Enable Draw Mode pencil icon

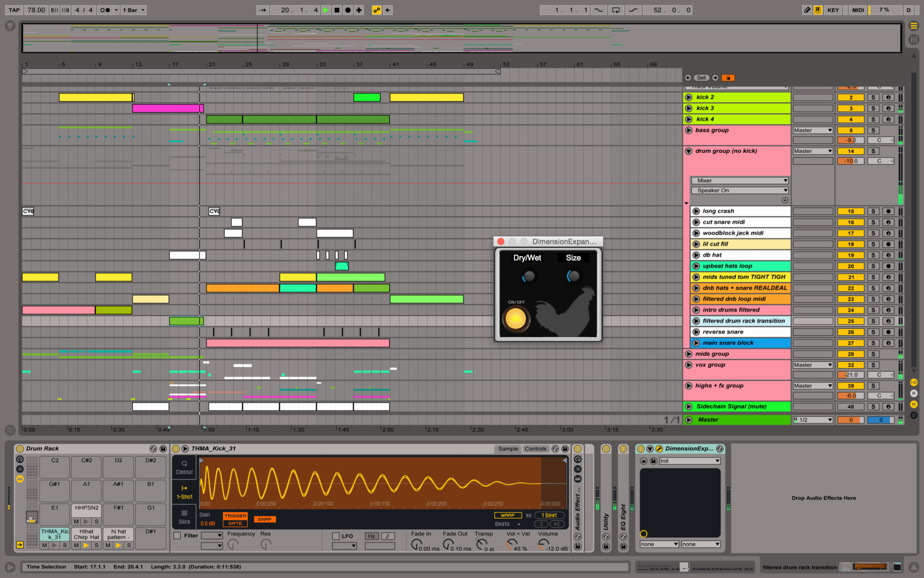807,10
